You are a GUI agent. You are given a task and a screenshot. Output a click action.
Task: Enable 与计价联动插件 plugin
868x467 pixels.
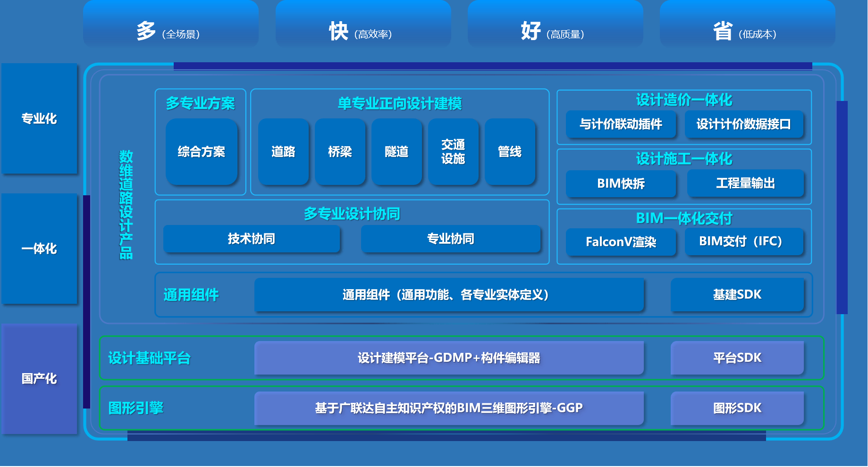pyautogui.click(x=621, y=125)
